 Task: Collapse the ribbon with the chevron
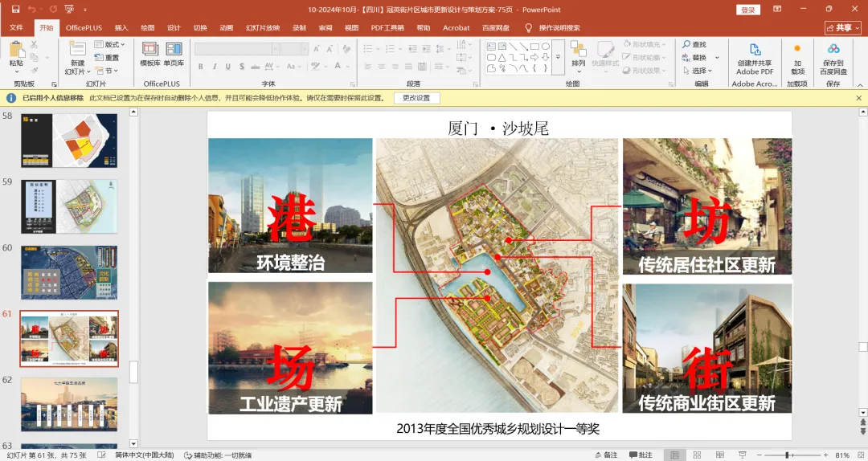(860, 84)
